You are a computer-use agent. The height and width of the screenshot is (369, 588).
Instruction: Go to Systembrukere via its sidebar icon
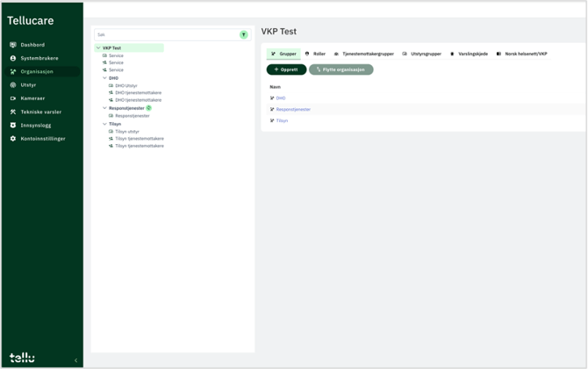[13, 58]
